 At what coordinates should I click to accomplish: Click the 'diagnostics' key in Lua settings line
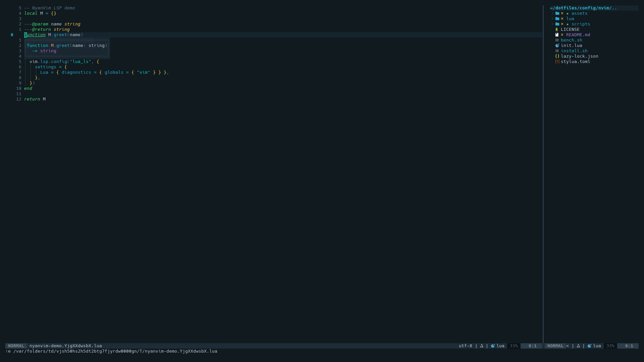(76, 72)
